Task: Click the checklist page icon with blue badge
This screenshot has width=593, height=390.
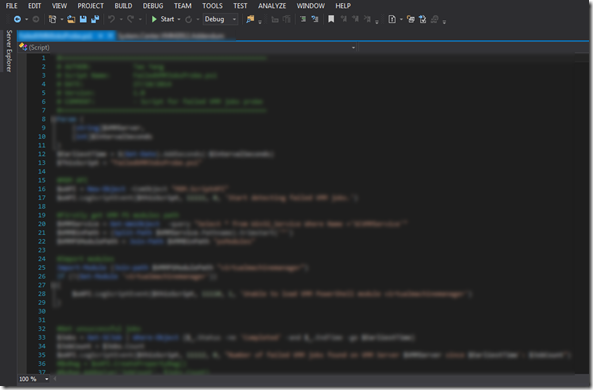Action: coord(422,19)
